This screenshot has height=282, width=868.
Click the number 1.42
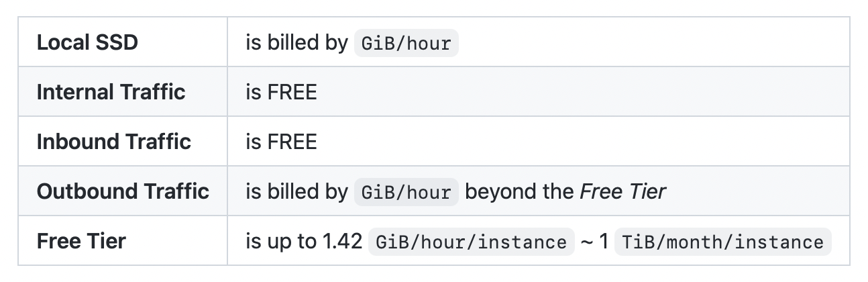(341, 241)
